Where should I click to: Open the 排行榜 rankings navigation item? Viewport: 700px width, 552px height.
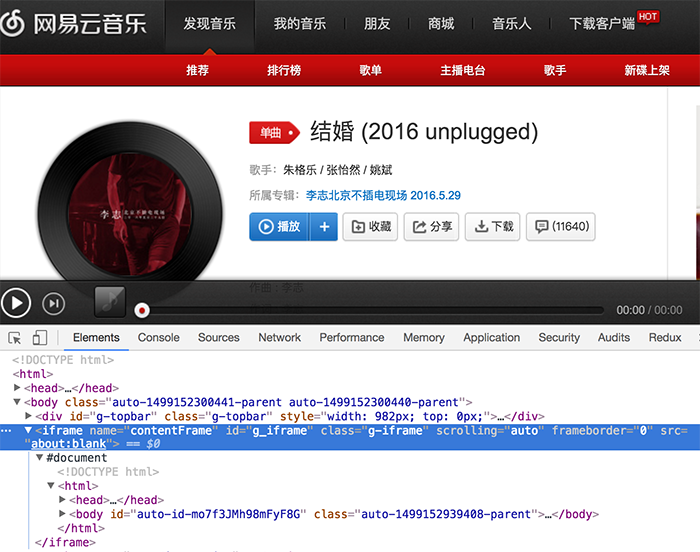[284, 70]
